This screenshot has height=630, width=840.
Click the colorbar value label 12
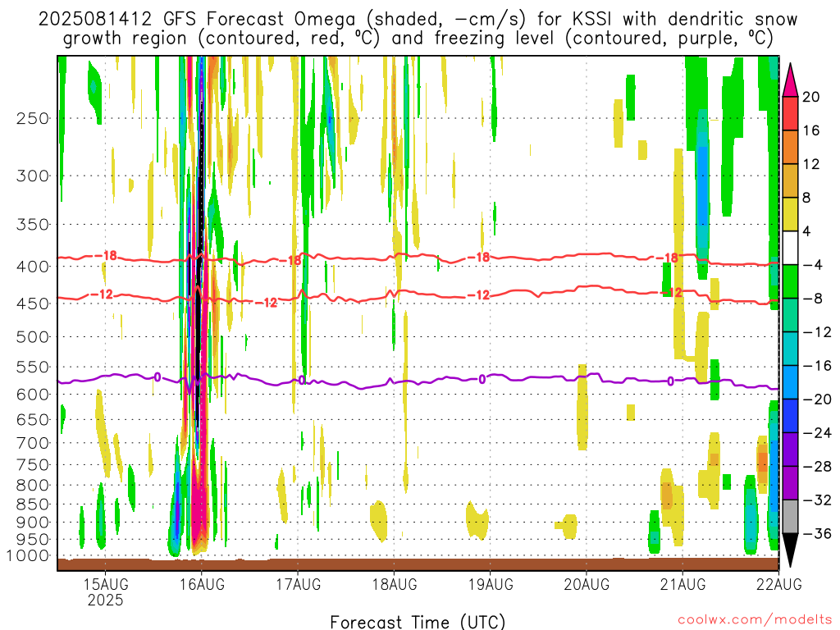pos(811,164)
